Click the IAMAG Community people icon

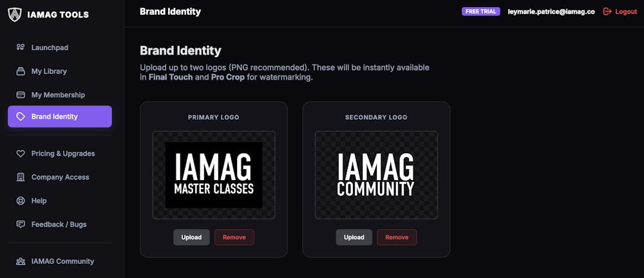pyautogui.click(x=21, y=261)
